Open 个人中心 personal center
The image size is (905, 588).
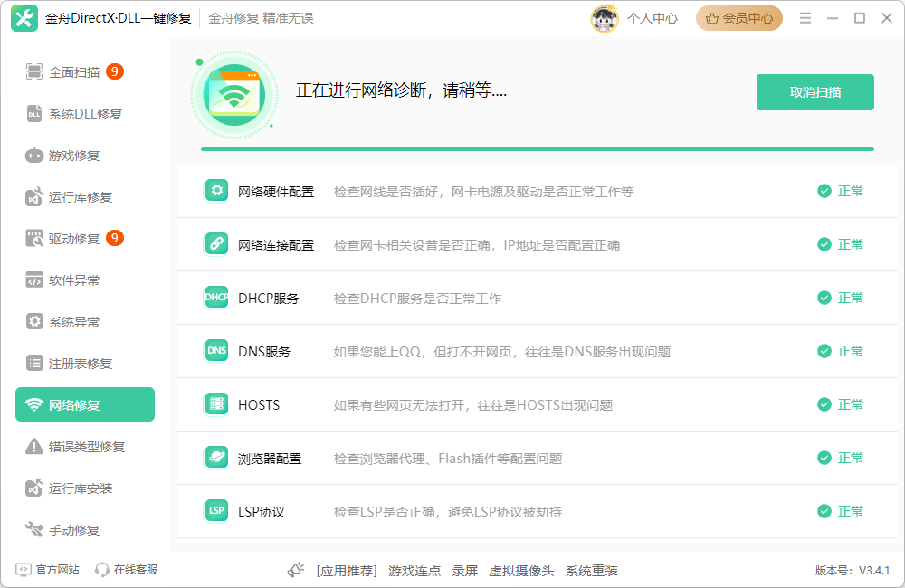click(x=653, y=18)
